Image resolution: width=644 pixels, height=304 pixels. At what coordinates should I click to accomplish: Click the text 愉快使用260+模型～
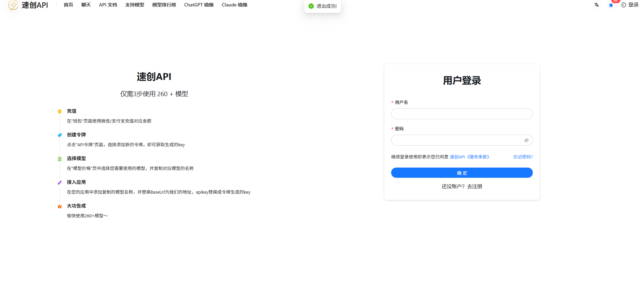pyautogui.click(x=87, y=216)
